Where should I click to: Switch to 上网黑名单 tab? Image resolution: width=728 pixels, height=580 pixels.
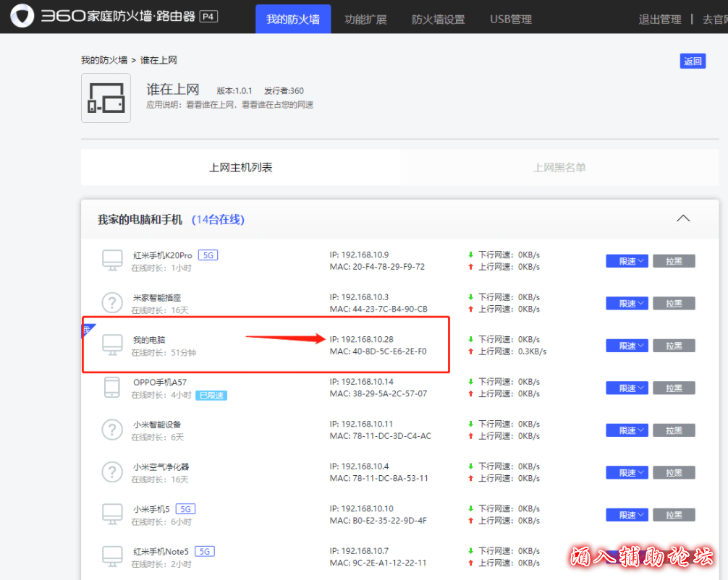tap(559, 168)
